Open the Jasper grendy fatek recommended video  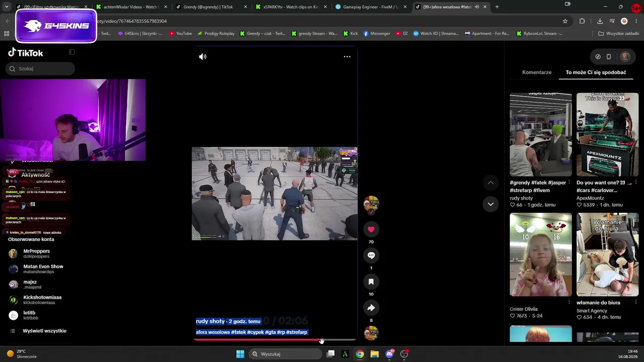(x=540, y=134)
